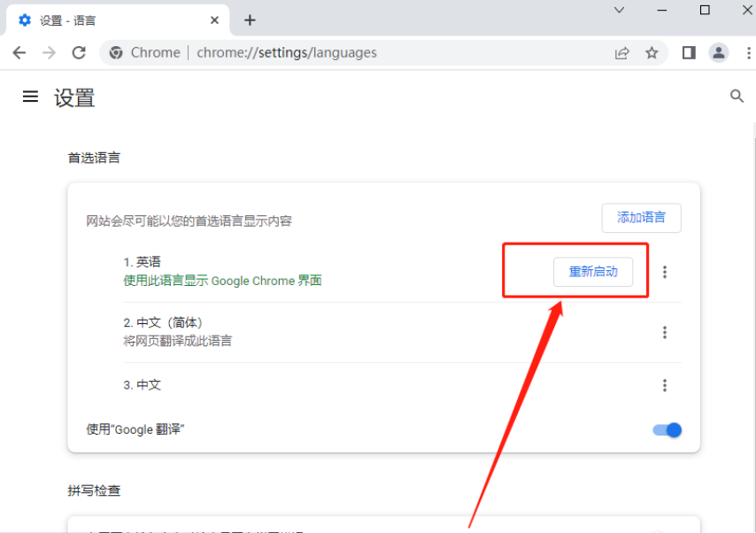Search settings with the magnifier icon

[x=737, y=96]
